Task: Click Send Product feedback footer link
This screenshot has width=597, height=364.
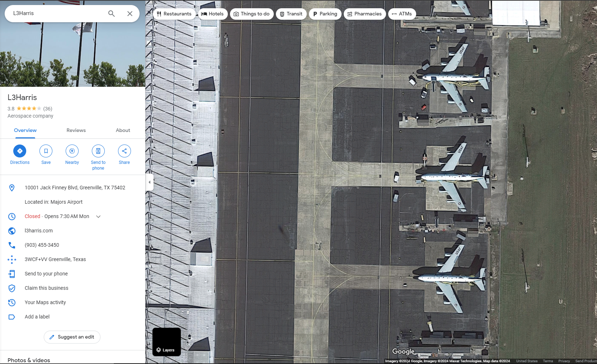Action: tap(586, 361)
